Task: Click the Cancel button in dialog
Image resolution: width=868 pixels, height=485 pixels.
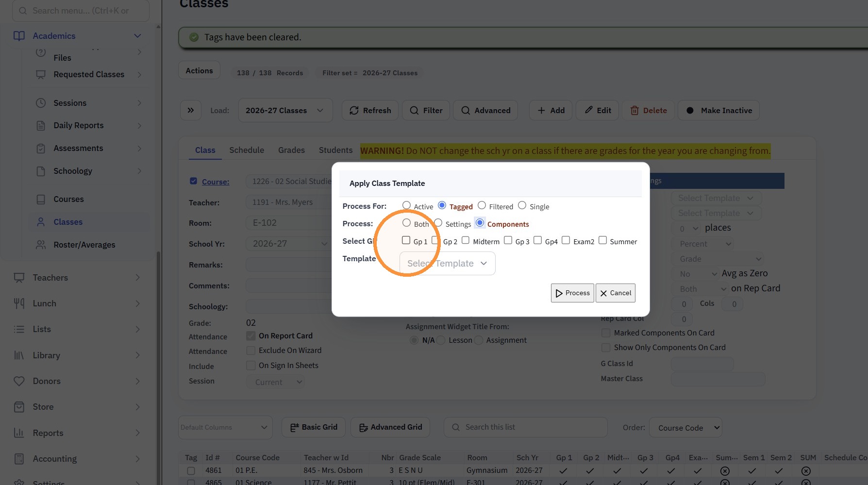Action: click(x=616, y=293)
